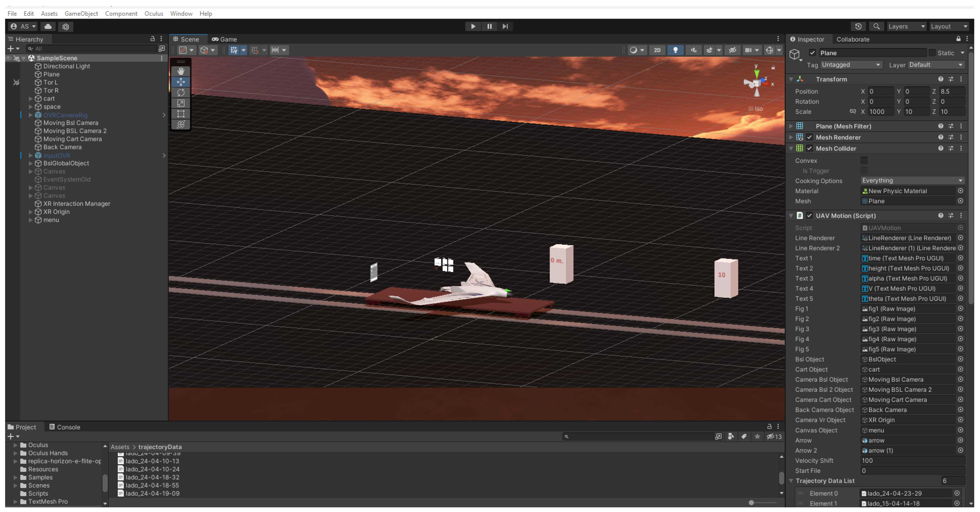Select the Hand tool in scene toolbar
This screenshot has width=980, height=512.
click(181, 71)
